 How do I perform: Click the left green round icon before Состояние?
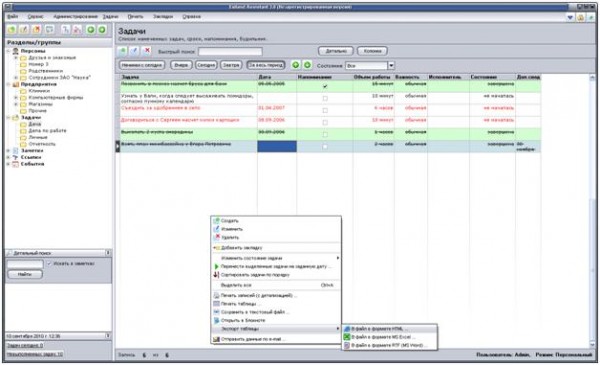(x=296, y=65)
